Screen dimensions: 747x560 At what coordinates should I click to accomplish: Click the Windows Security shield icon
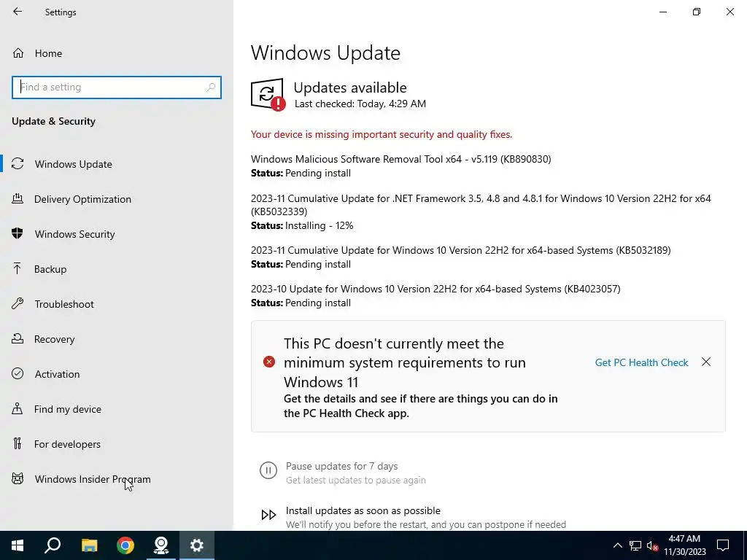click(18, 233)
